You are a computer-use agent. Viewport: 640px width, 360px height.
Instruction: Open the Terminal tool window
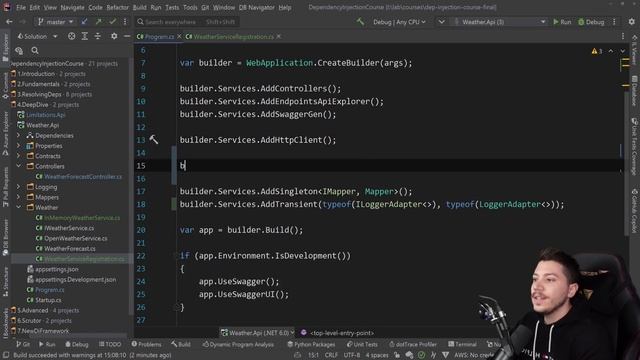pyautogui.click(x=462, y=344)
